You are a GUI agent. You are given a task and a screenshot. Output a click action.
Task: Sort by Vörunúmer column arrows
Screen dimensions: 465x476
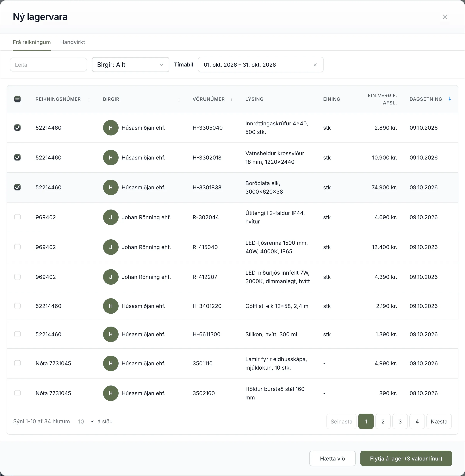[232, 99]
